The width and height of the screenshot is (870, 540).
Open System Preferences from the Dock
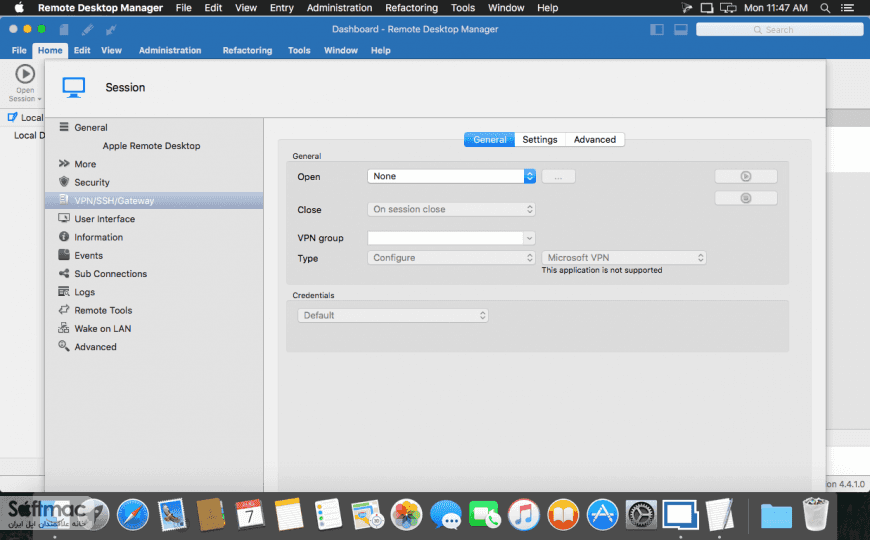(641, 514)
